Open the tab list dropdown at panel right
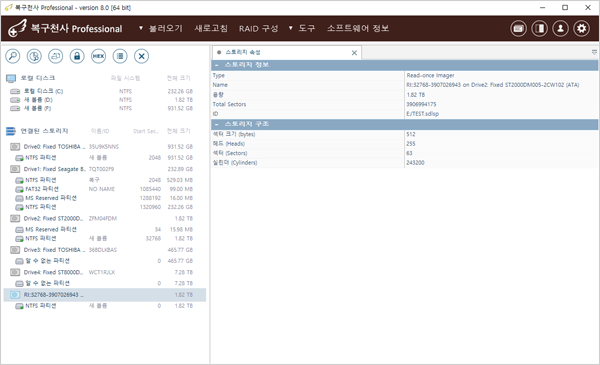 point(594,52)
